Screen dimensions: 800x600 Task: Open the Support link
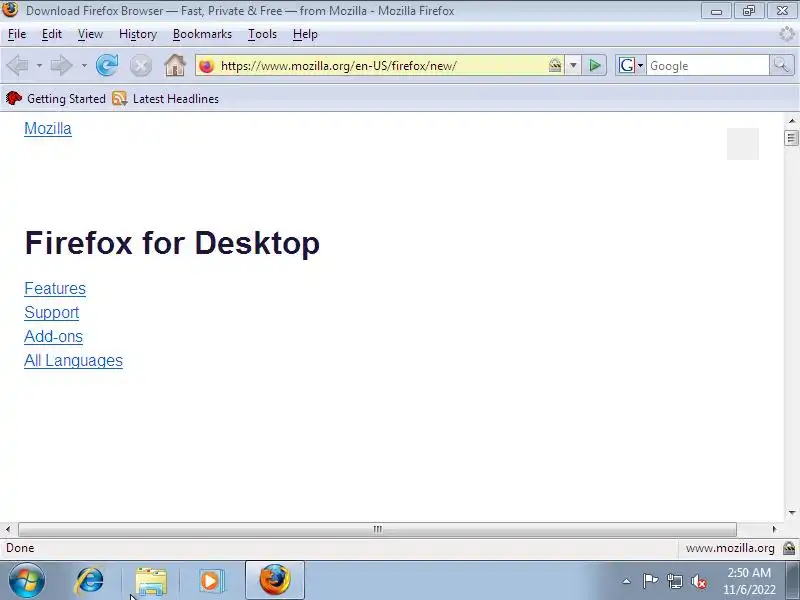click(x=52, y=313)
